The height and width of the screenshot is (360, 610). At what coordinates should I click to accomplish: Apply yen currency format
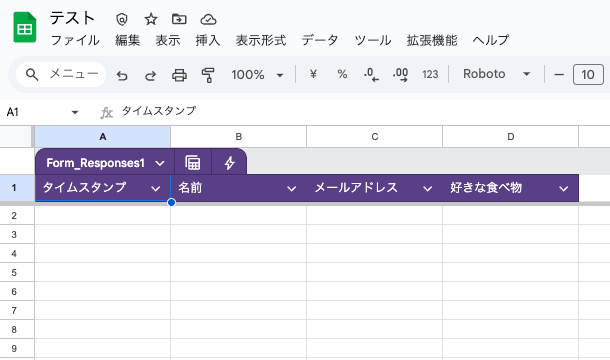(x=313, y=74)
